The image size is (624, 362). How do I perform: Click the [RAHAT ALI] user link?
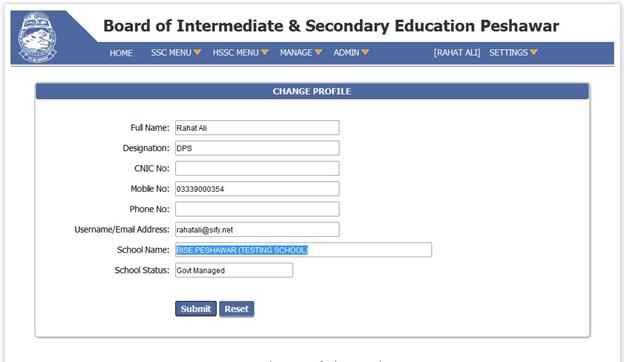457,53
